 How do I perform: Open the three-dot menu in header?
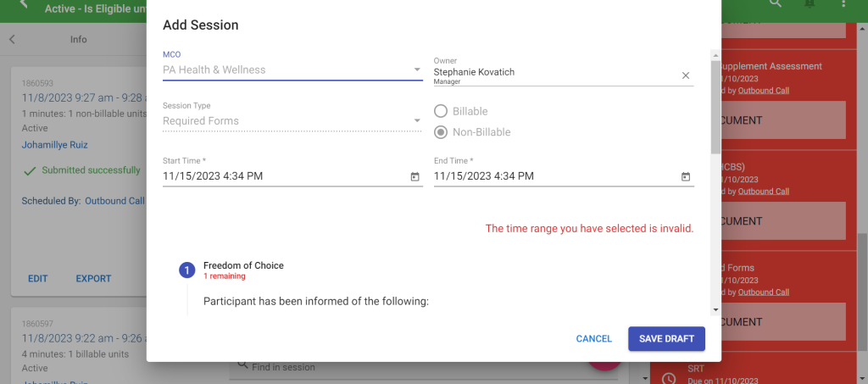[x=843, y=4]
